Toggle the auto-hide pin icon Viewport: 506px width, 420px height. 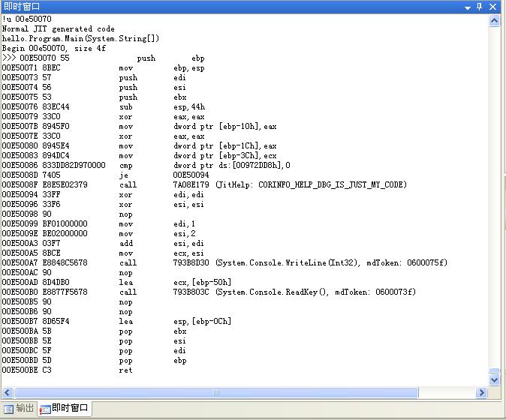480,7
